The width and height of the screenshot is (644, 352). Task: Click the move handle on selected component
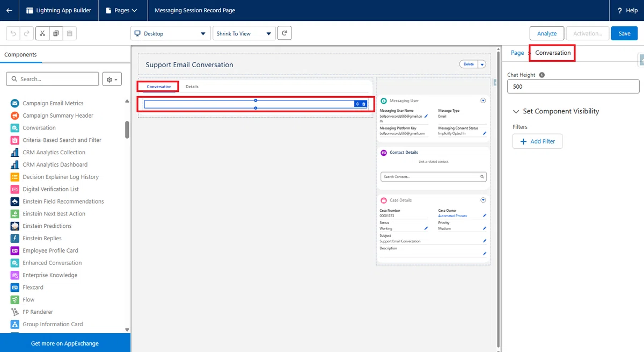click(357, 104)
